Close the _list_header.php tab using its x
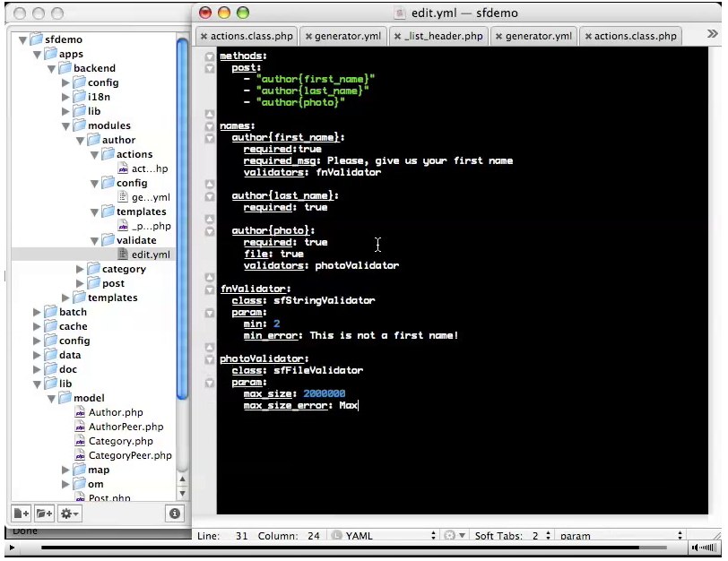The height and width of the screenshot is (561, 728). [x=399, y=37]
